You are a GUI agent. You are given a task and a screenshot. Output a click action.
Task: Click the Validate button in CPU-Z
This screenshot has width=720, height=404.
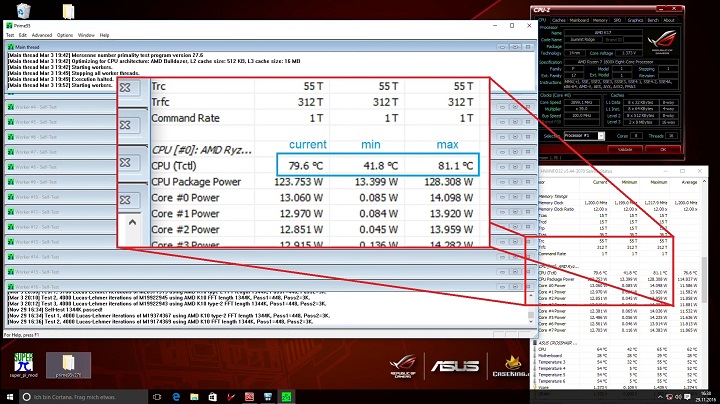(625, 149)
